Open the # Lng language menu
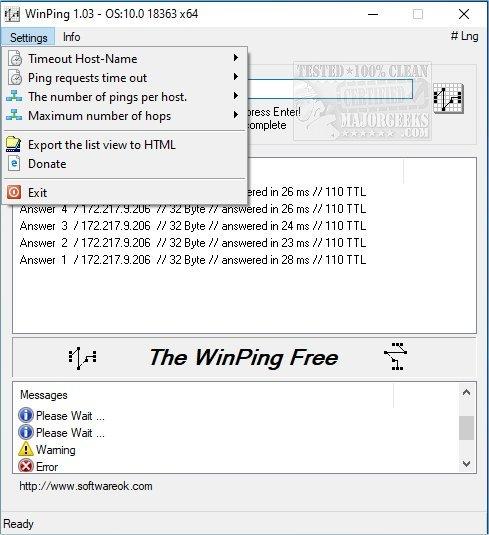Screen dimensions: 489x535 click(464, 36)
